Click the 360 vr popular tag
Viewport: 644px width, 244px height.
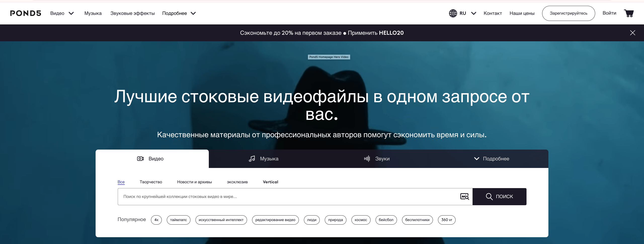(x=447, y=220)
